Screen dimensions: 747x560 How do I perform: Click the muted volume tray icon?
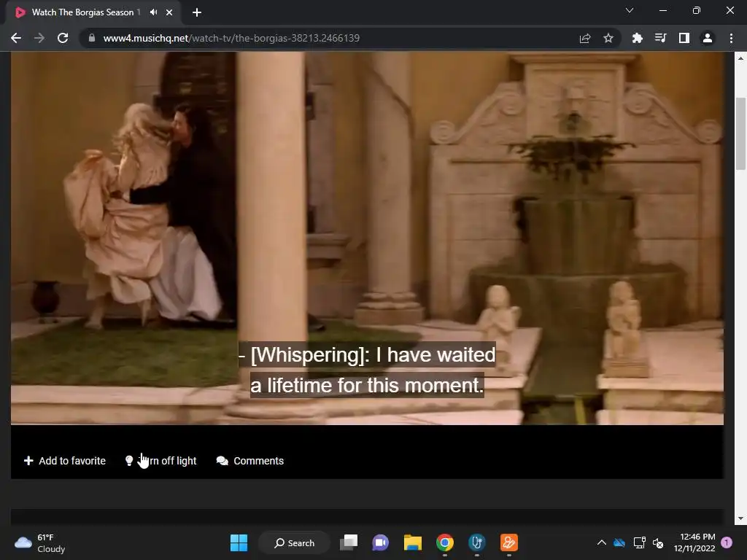(x=658, y=542)
